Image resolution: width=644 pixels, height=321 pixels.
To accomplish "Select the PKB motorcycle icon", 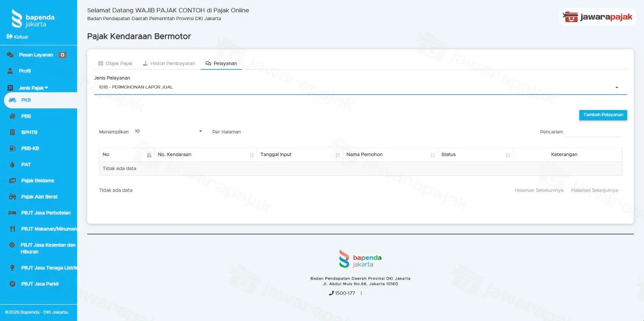I will coord(12,100).
